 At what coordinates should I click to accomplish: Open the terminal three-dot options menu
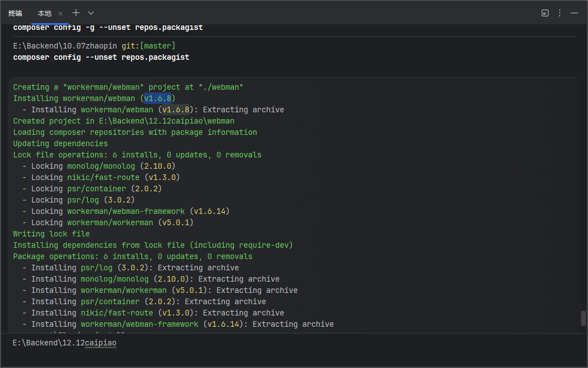tap(560, 13)
